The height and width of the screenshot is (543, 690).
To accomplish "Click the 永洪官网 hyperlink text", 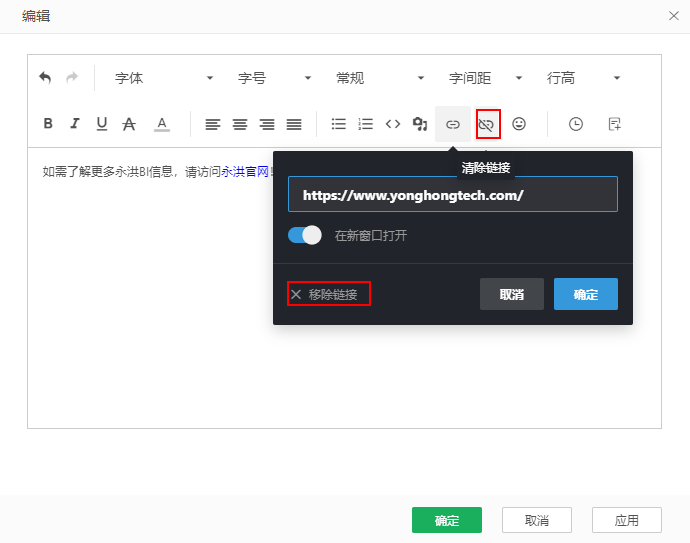I will (x=245, y=172).
